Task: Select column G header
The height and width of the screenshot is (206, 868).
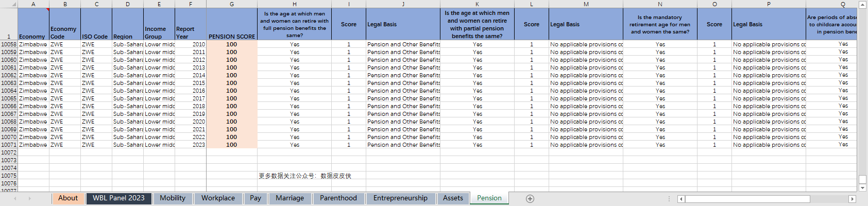Action: pyautogui.click(x=232, y=4)
